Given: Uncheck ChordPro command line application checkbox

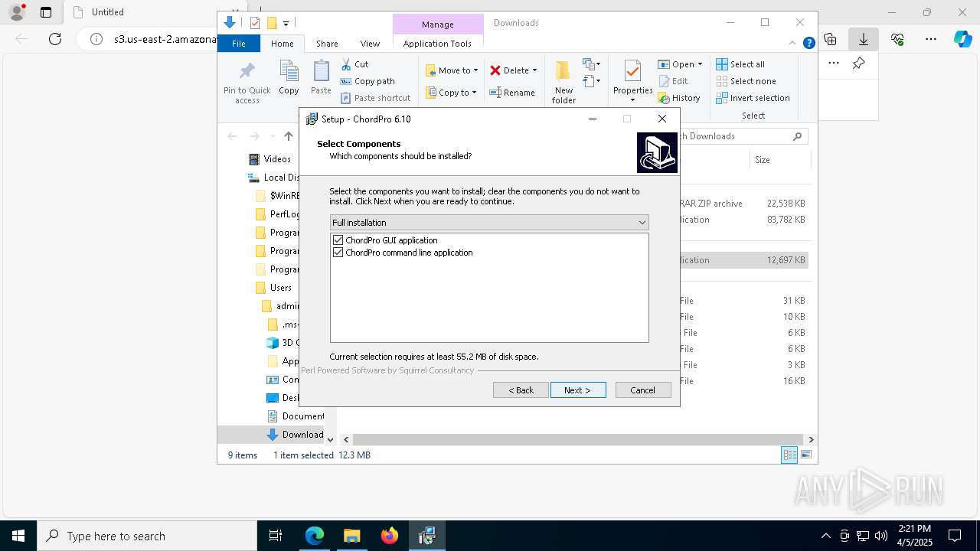Looking at the screenshot, I should [x=338, y=253].
